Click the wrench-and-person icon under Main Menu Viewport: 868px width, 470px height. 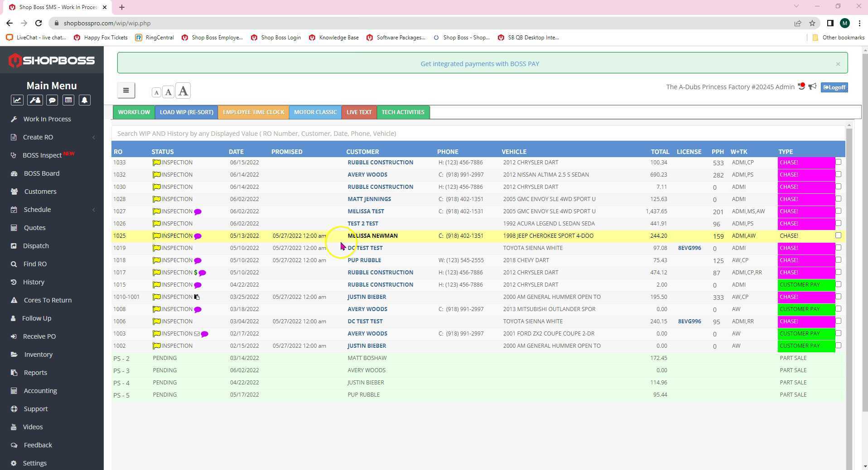[x=35, y=100]
